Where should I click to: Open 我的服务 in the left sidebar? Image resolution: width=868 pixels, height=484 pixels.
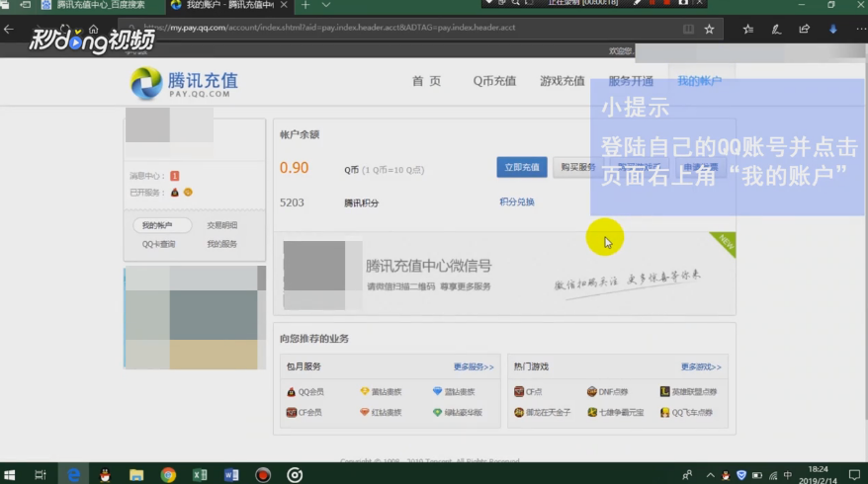point(222,244)
